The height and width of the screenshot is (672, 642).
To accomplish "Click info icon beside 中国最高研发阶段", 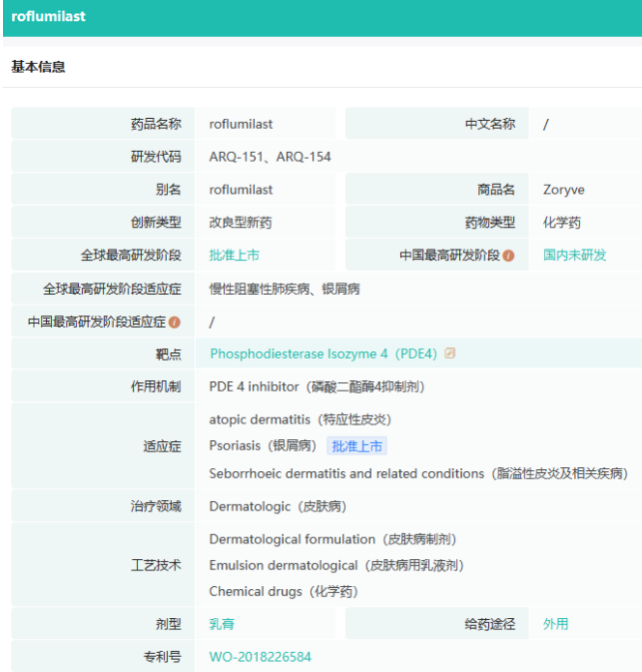I will [508, 256].
